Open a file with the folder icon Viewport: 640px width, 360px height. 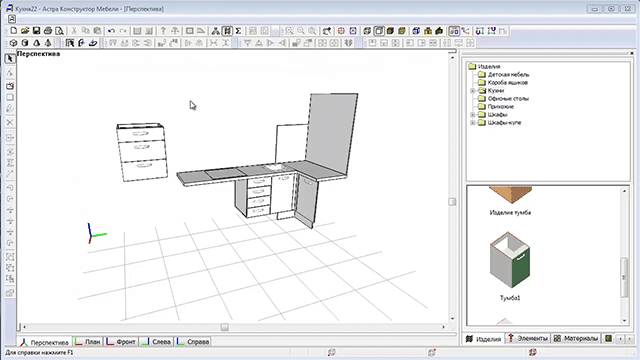[x=25, y=31]
